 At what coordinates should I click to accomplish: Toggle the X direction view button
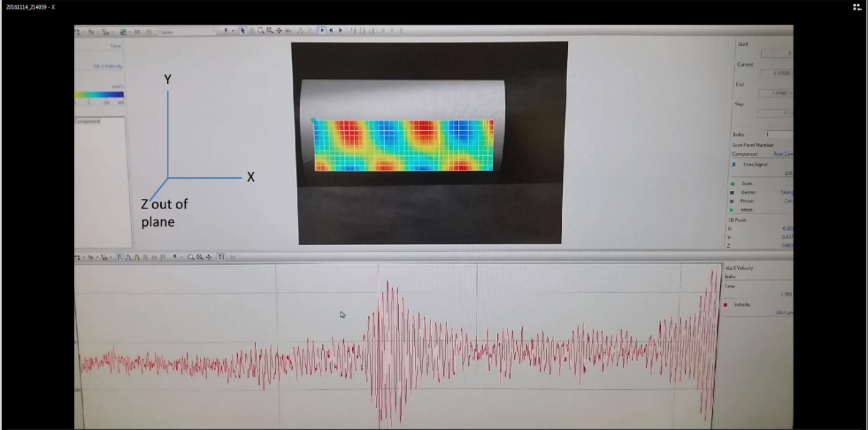pos(383,31)
